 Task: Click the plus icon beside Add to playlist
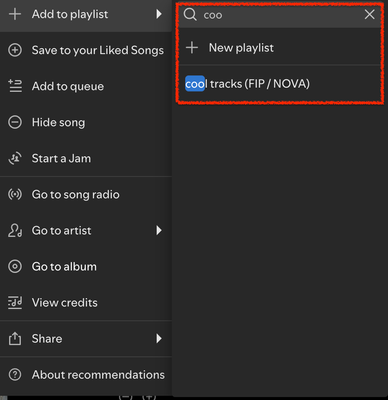click(x=15, y=14)
